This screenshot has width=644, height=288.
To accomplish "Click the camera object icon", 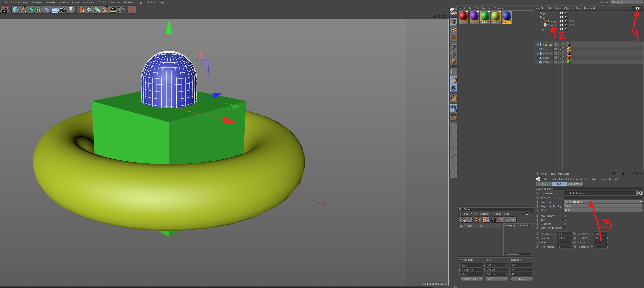I will pyautogui.click(x=63, y=10).
